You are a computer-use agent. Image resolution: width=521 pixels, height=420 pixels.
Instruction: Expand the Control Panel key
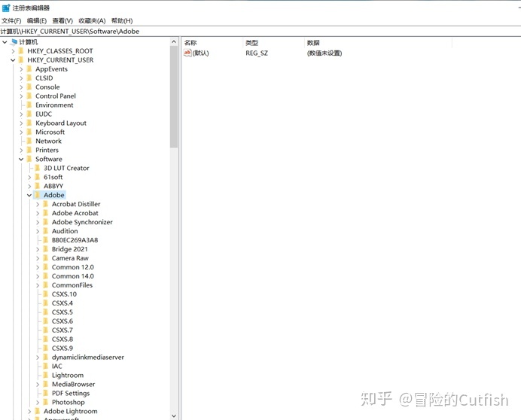click(x=21, y=96)
